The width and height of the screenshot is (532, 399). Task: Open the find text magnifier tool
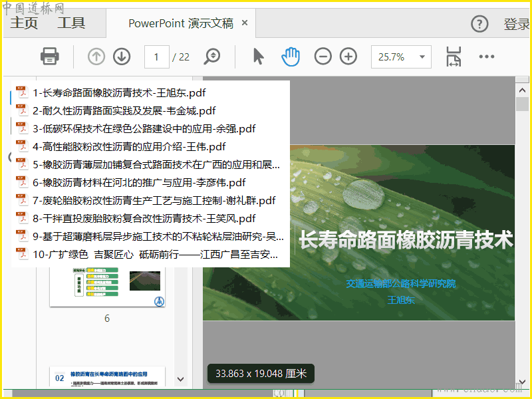click(x=212, y=57)
